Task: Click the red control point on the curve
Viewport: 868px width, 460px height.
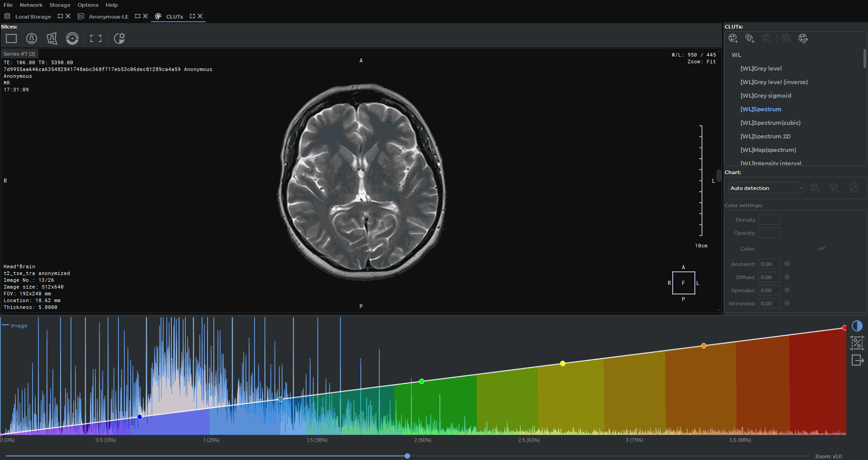Action: tap(844, 328)
